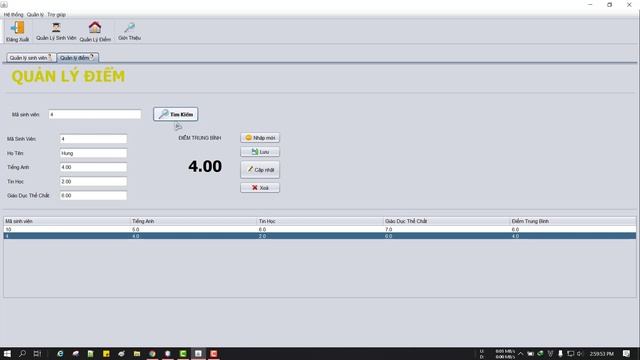Image resolution: width=640 pixels, height=360 pixels.
Task: Open the notification center icon
Action: point(627,353)
